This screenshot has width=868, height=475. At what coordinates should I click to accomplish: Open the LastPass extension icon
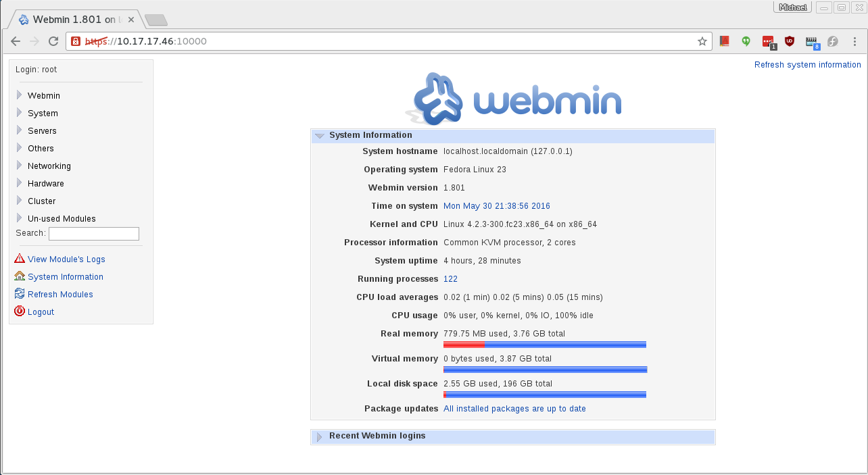pyautogui.click(x=769, y=42)
